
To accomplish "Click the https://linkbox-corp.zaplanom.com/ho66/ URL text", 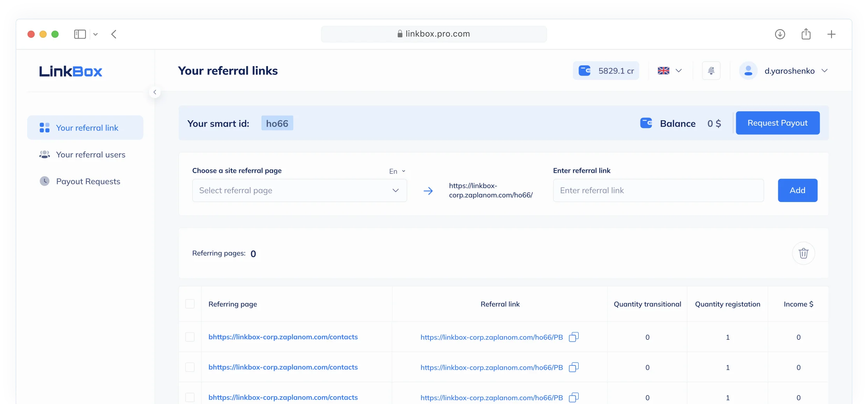I will pos(491,190).
